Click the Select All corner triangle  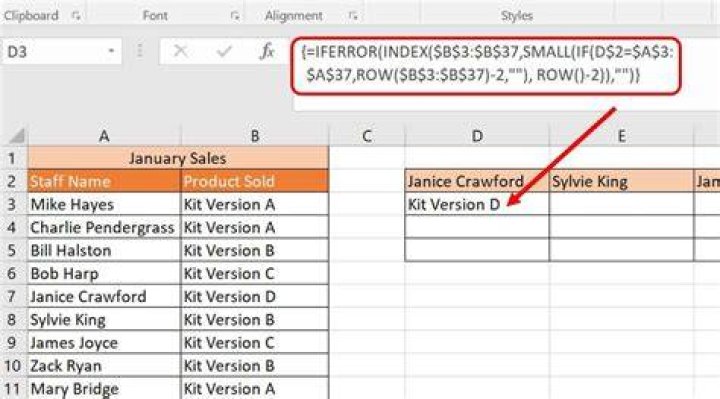click(x=17, y=136)
